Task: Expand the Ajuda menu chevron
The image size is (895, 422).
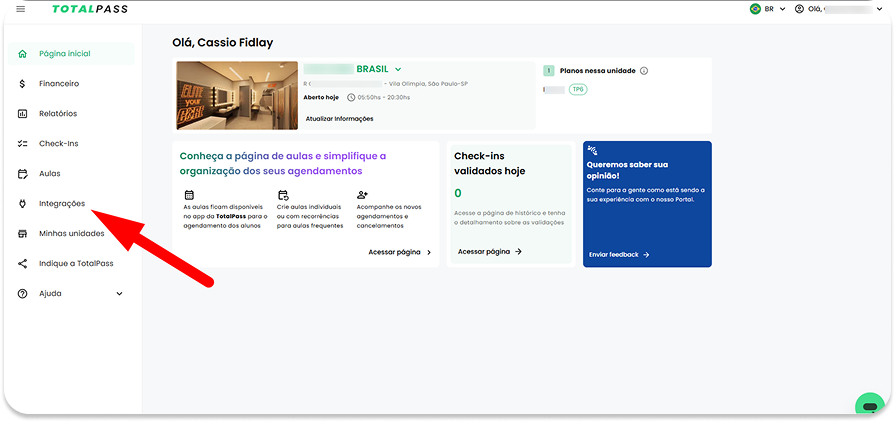Action: point(119,294)
